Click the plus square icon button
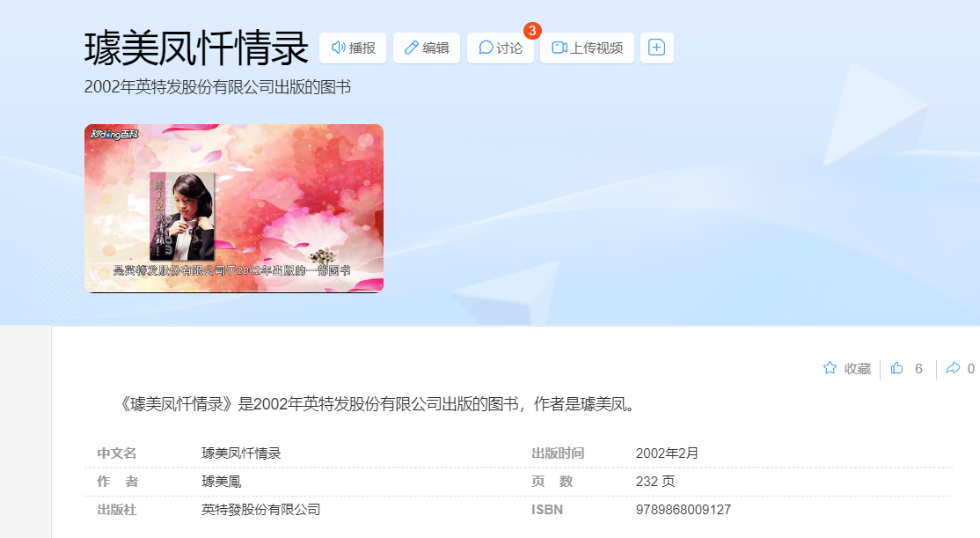This screenshot has height=538, width=980. (x=657, y=48)
